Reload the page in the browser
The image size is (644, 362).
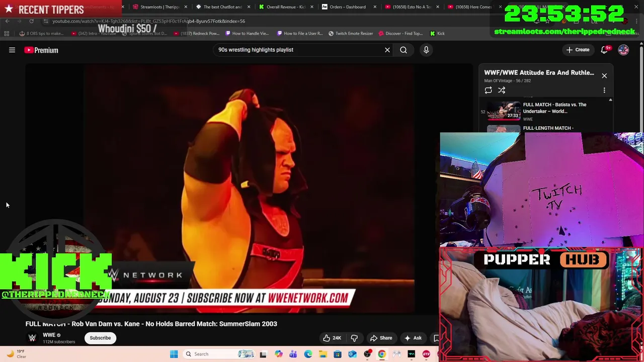pos(31,21)
